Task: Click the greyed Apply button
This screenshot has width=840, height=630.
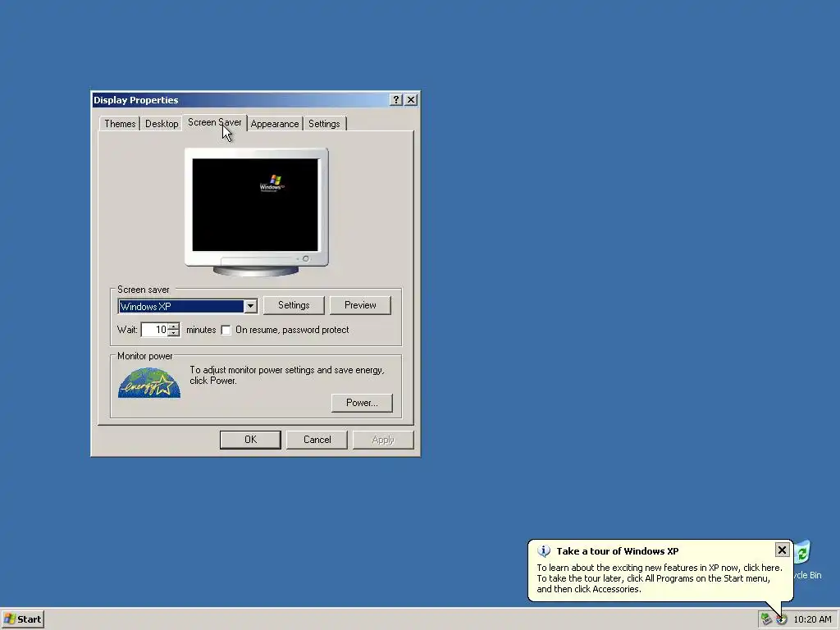Action: 383,440
